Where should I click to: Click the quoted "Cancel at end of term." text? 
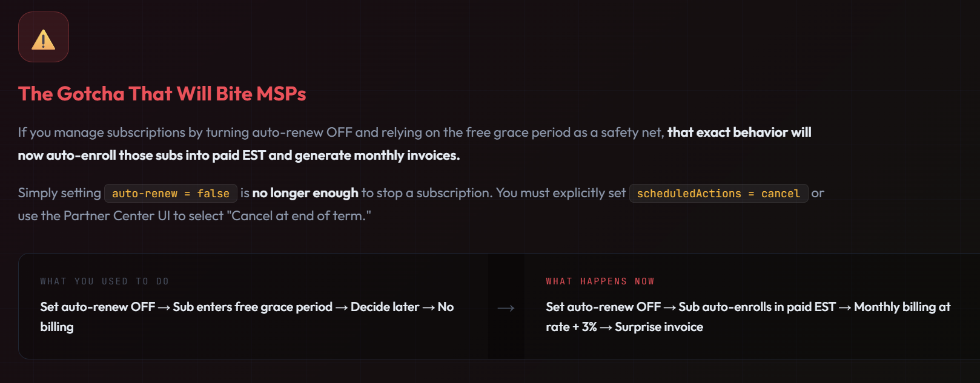click(301, 216)
